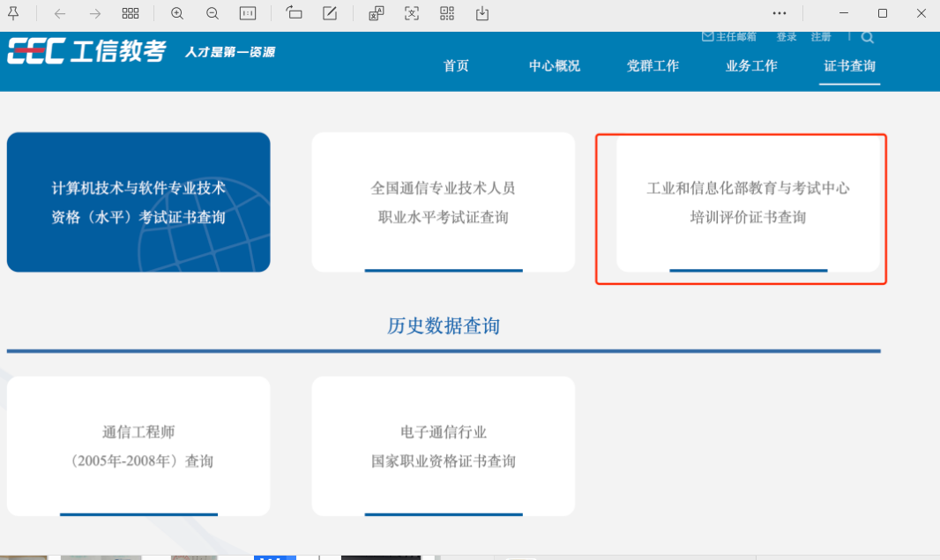Click the CEC 工信教考 logo
The height and width of the screenshot is (560, 940).
tap(87, 51)
